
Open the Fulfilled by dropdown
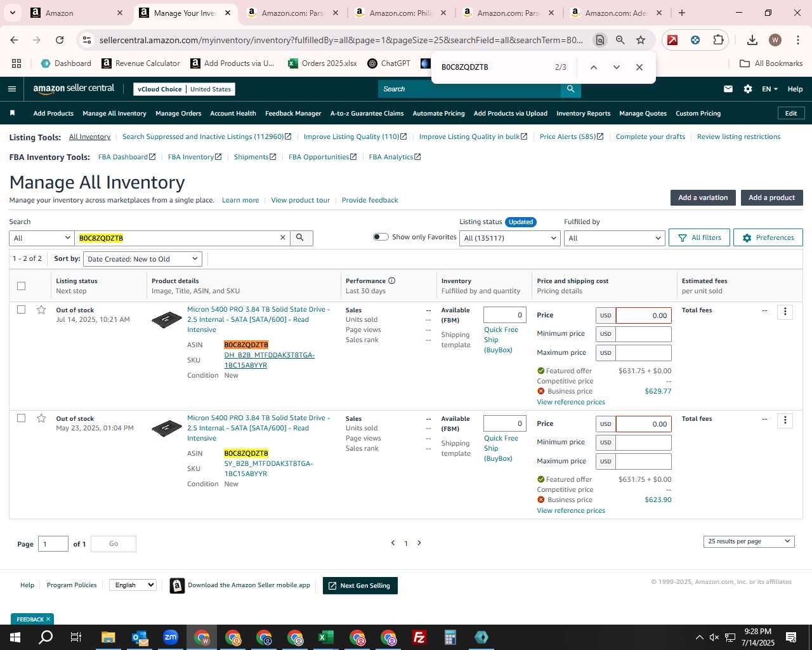[x=614, y=238]
